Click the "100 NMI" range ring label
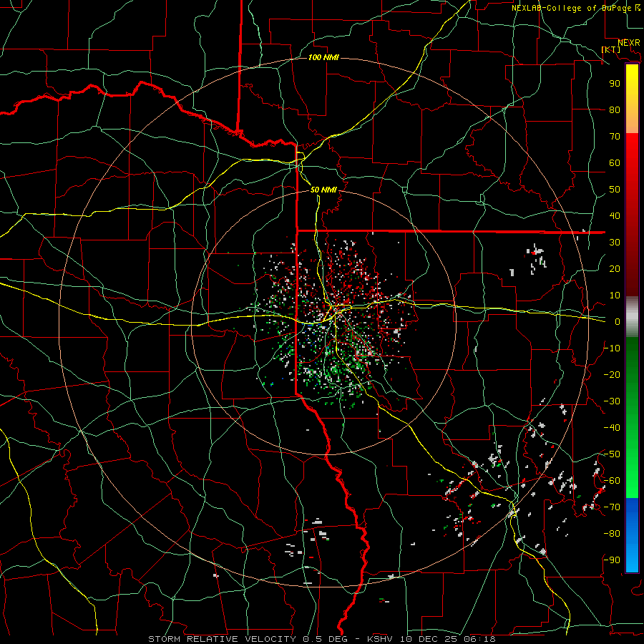644x644 pixels. [323, 57]
